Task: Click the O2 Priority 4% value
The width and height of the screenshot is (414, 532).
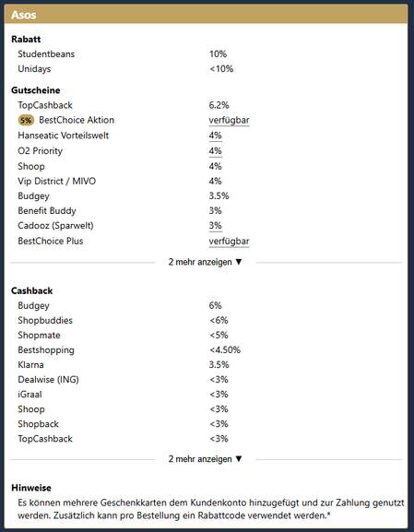Action: 215,151
